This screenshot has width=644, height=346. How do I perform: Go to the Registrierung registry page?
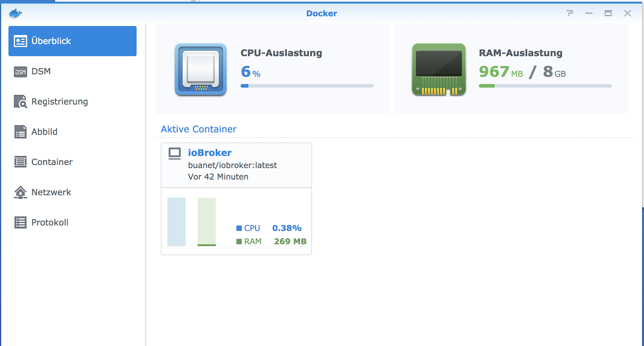(x=72, y=102)
